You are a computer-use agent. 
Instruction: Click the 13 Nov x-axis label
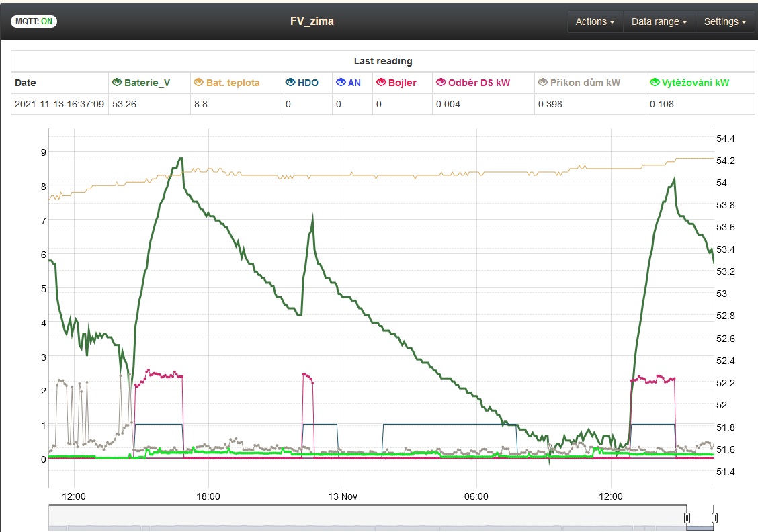pyautogui.click(x=343, y=496)
